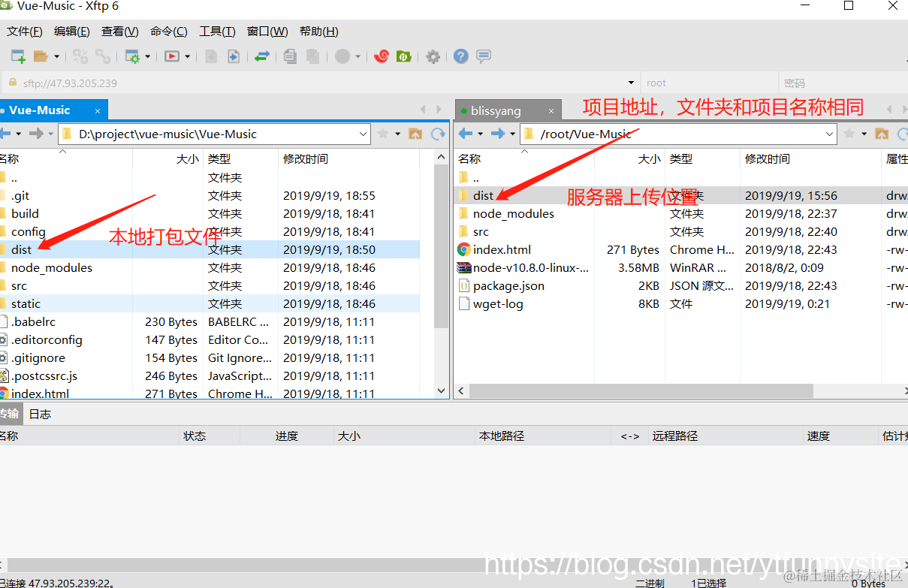Close the blissyang tab
908x588 pixels.
pyautogui.click(x=550, y=111)
